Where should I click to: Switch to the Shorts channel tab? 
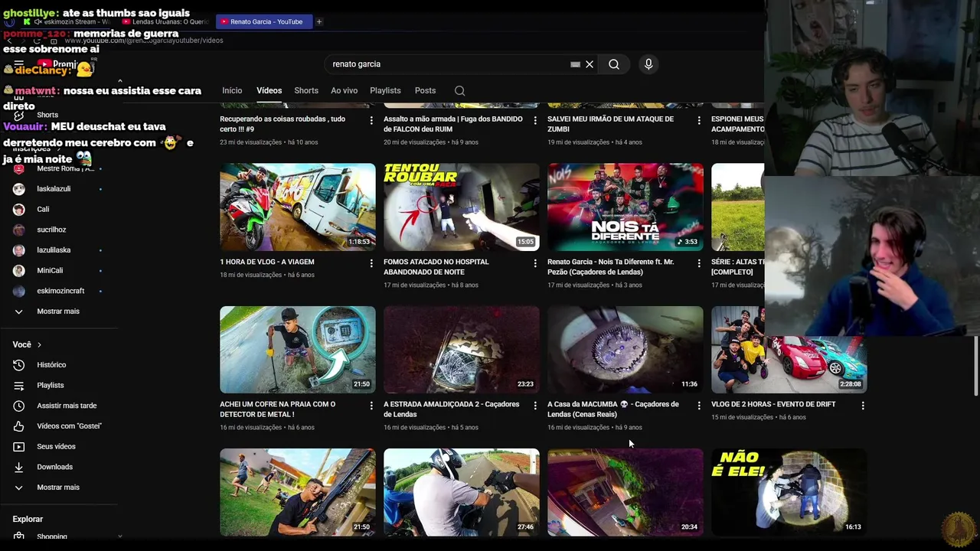(306, 90)
